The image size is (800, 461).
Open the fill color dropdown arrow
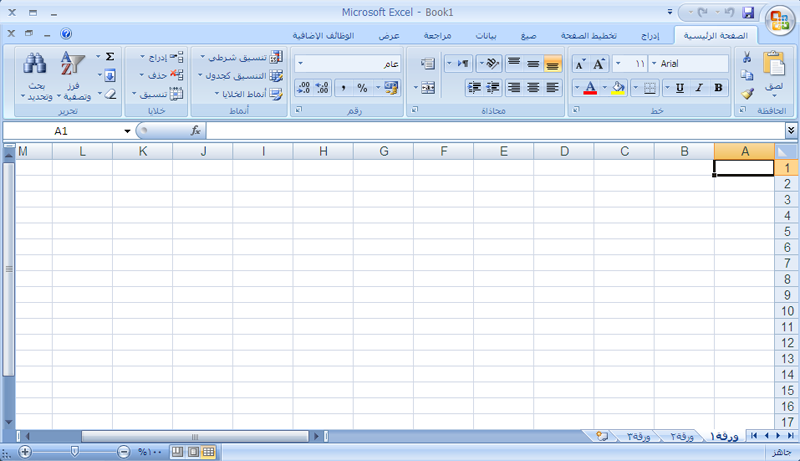pyautogui.click(x=605, y=88)
